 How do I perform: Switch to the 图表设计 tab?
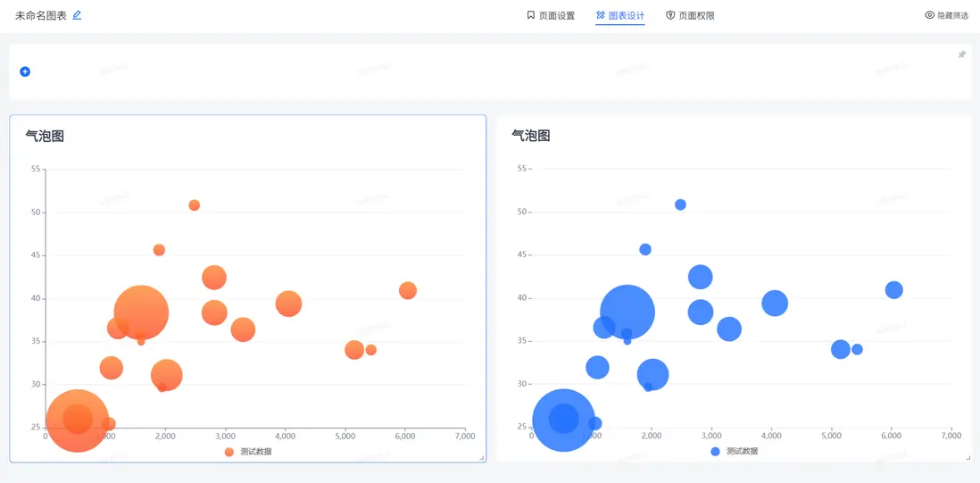coord(620,15)
